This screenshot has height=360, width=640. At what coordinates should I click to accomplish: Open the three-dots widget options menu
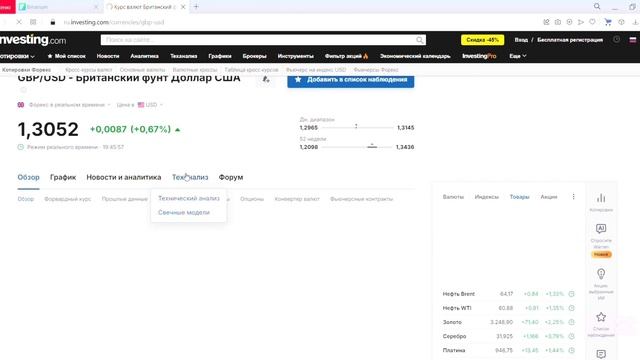point(573,197)
